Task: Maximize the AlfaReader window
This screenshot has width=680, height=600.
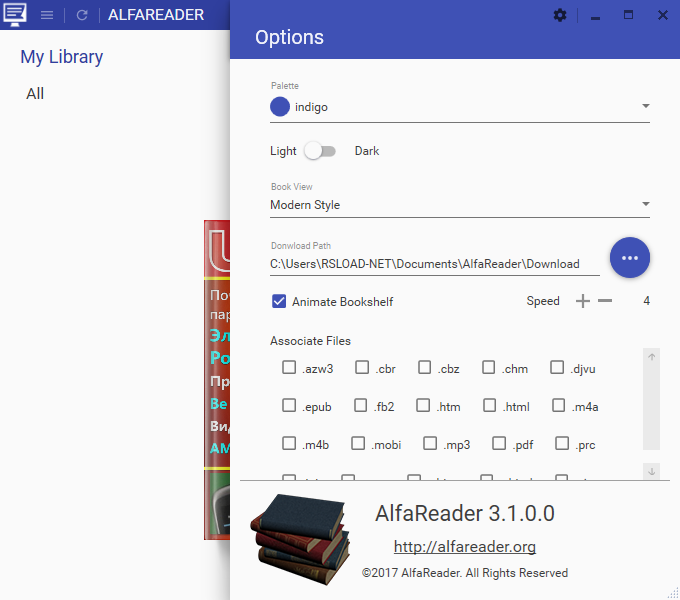Action: 628,15
